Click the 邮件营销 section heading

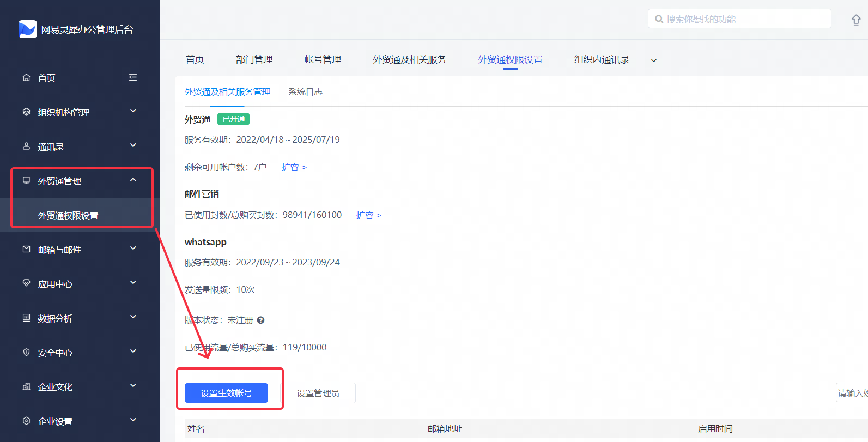pos(202,194)
